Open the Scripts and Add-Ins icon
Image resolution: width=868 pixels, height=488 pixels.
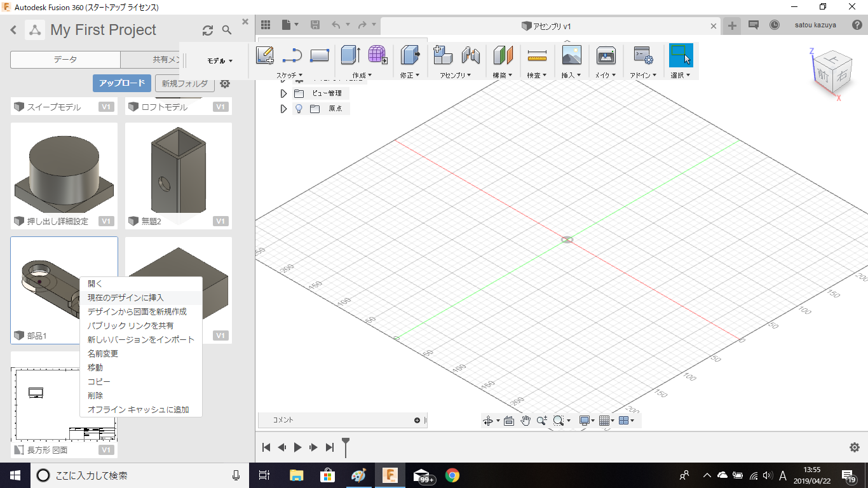pyautogui.click(x=643, y=55)
